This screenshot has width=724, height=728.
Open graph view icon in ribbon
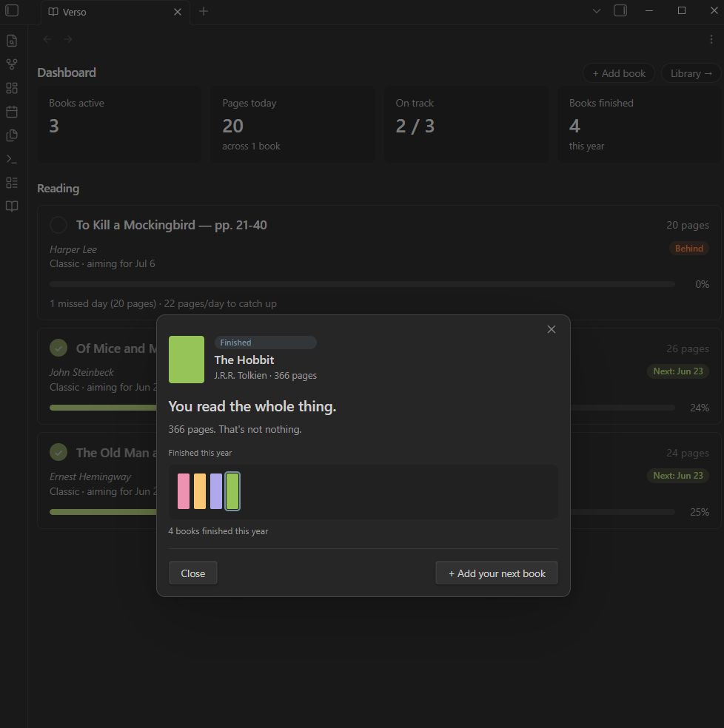coord(12,64)
